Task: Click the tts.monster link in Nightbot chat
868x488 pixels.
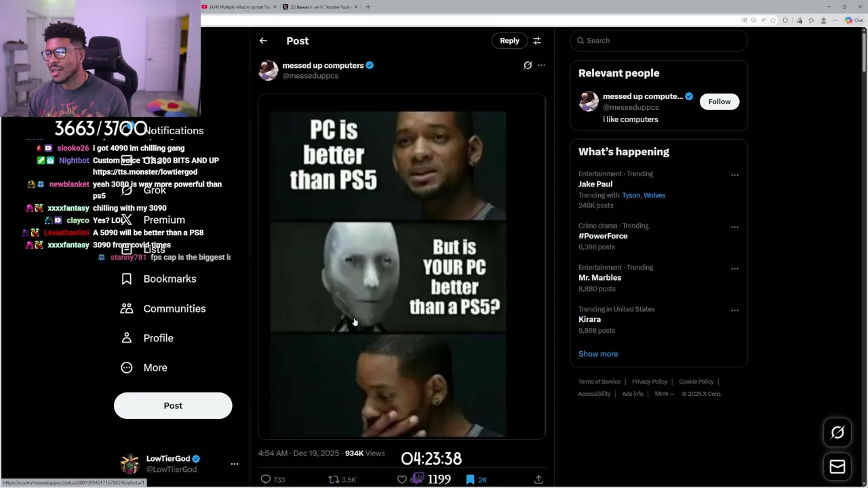Action: 145,172
